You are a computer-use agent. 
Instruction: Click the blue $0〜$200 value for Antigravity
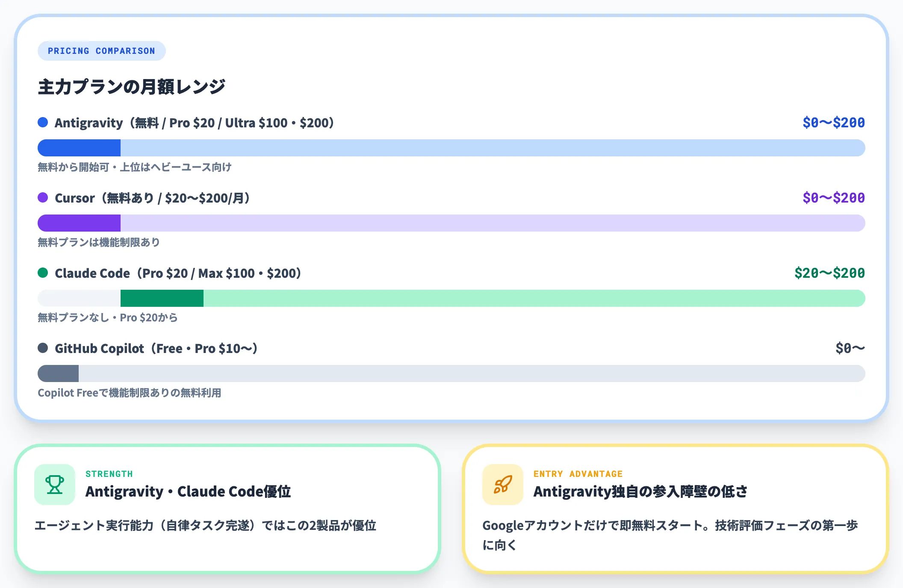(x=834, y=123)
